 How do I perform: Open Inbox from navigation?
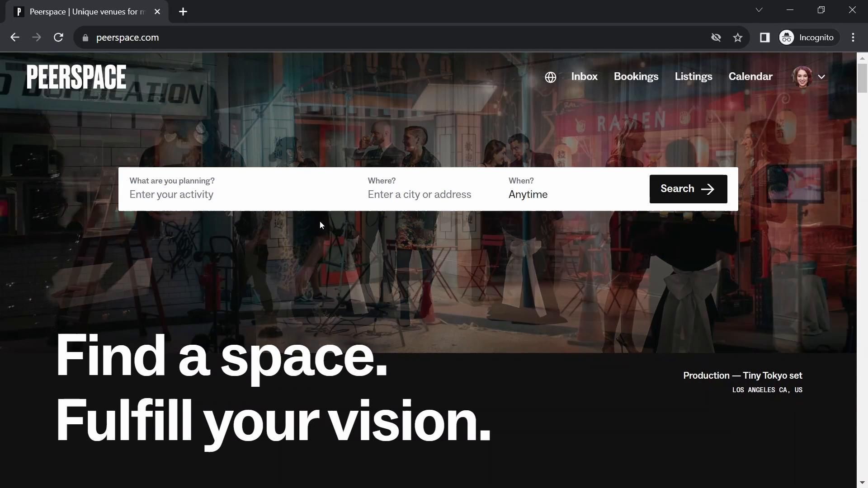[x=584, y=77]
